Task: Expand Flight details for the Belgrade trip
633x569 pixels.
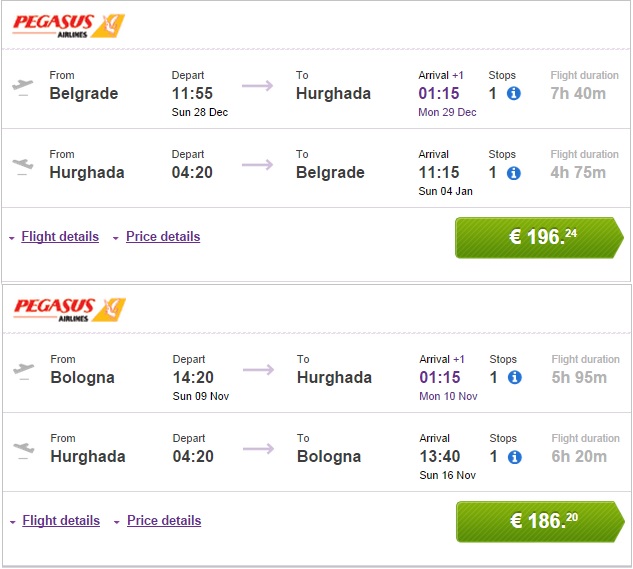Action: 59,237
